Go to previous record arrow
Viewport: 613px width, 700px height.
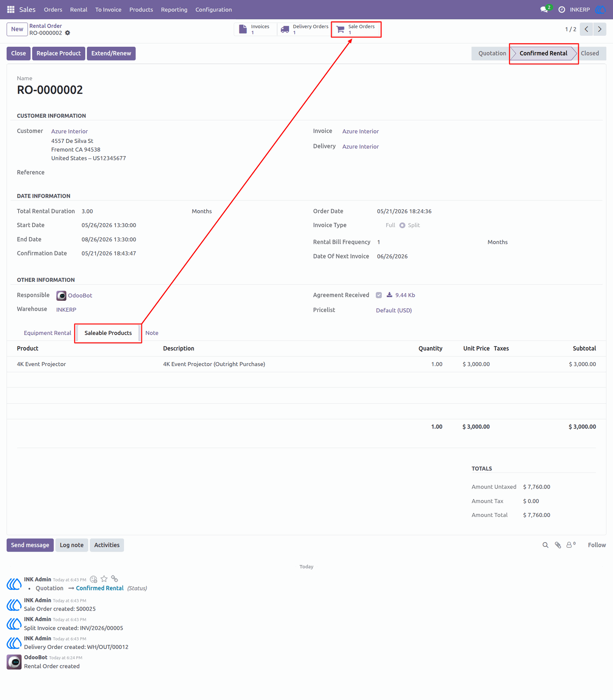[x=586, y=29]
